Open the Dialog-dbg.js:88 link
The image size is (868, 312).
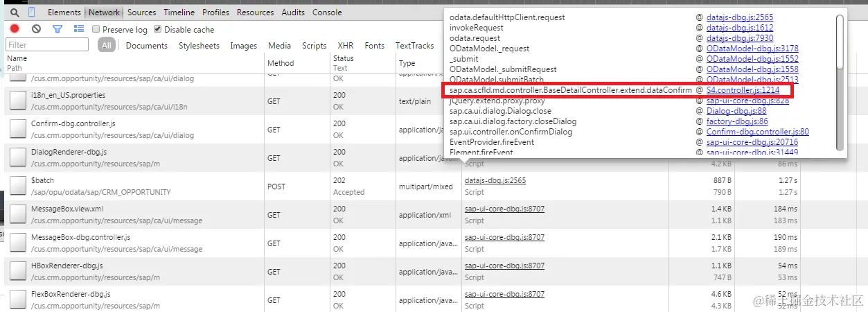[736, 111]
